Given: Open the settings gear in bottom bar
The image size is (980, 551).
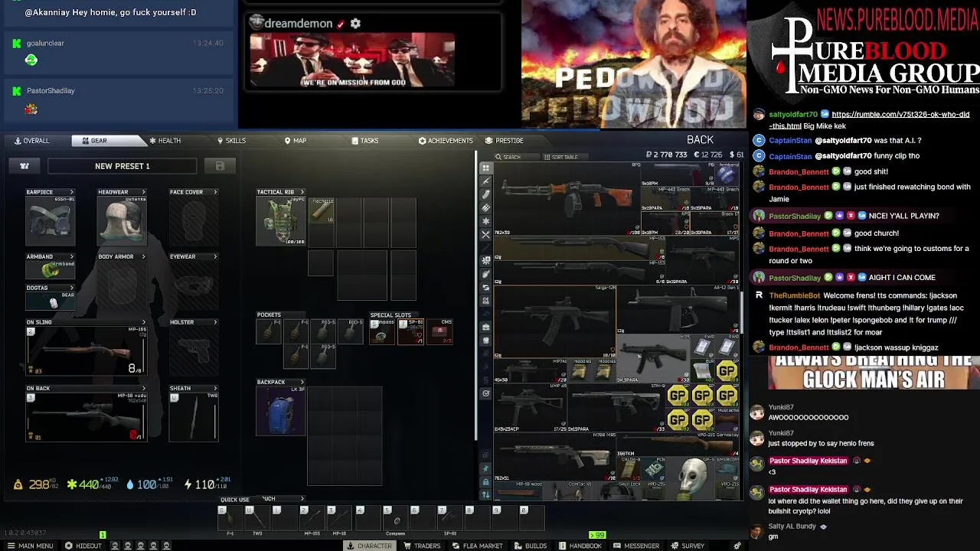Looking at the screenshot, I should point(737,546).
